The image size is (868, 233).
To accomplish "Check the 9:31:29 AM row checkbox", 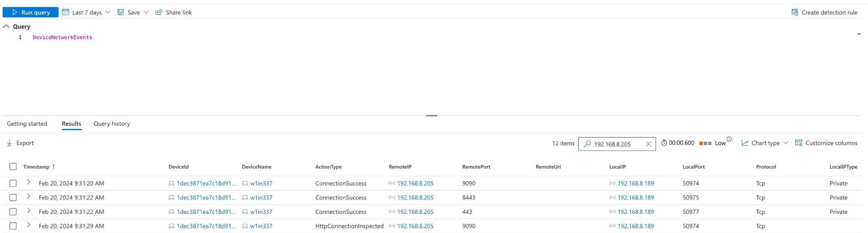I will 13,226.
